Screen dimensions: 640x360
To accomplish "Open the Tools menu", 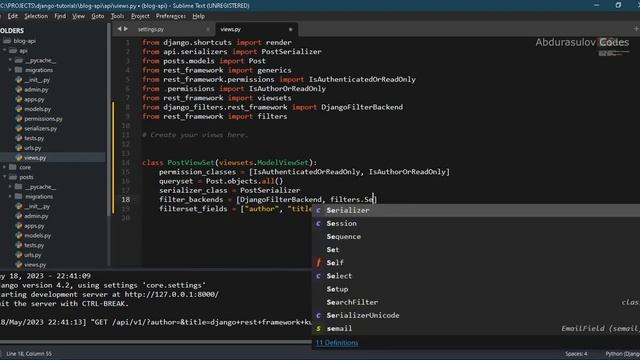I will (117, 16).
